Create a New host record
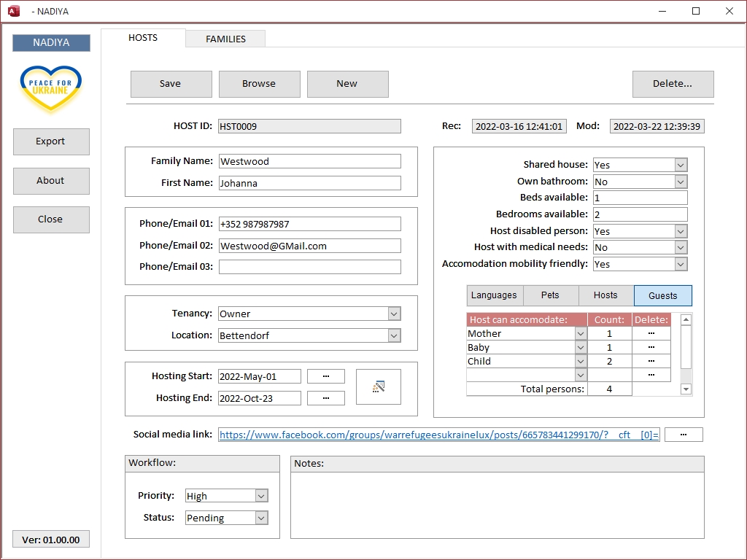The height and width of the screenshot is (560, 747). click(347, 84)
